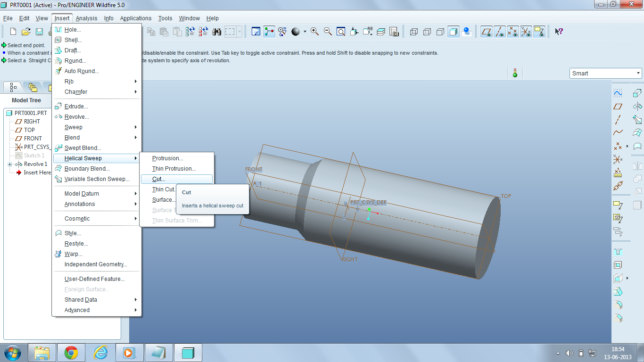The image size is (644, 362).
Task: Select the Datum Curve tool
Action: coord(618,132)
